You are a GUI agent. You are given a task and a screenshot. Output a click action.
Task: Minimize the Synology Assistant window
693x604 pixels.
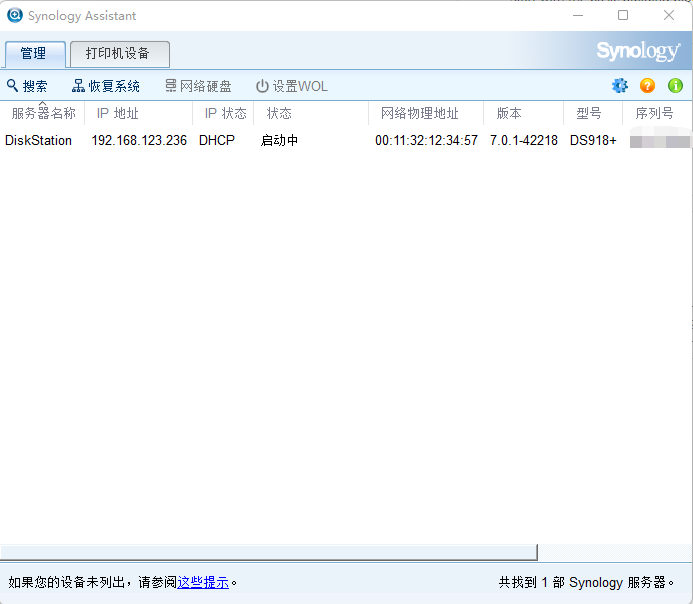click(578, 15)
